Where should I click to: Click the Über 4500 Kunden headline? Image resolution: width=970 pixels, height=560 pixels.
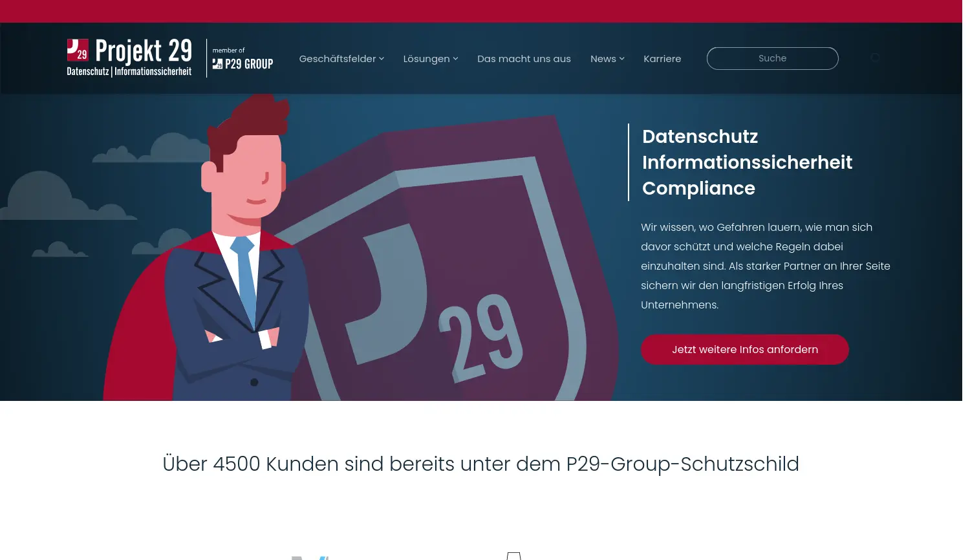click(481, 464)
